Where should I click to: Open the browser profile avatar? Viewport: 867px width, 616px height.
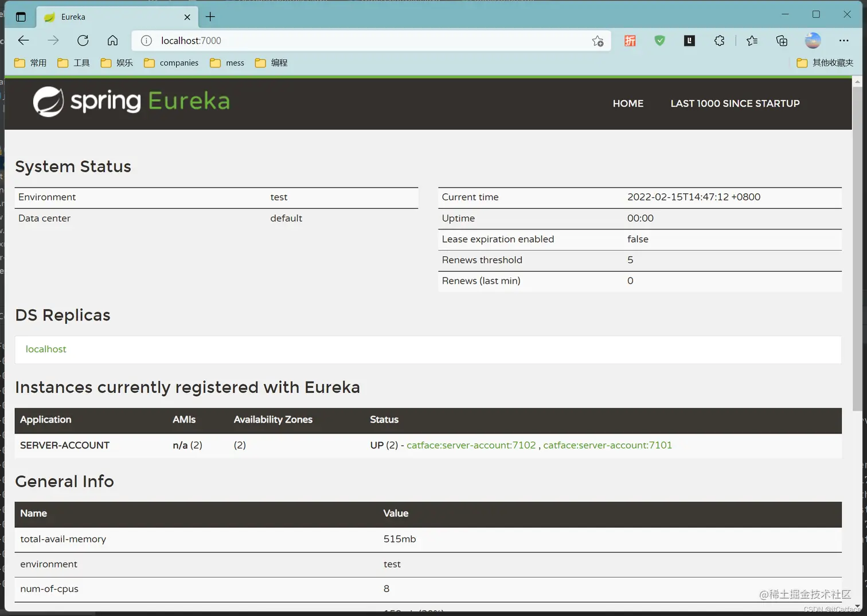[813, 40]
